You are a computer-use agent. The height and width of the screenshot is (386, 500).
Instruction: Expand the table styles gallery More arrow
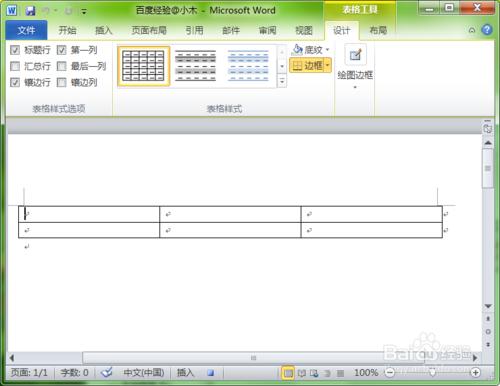282,81
